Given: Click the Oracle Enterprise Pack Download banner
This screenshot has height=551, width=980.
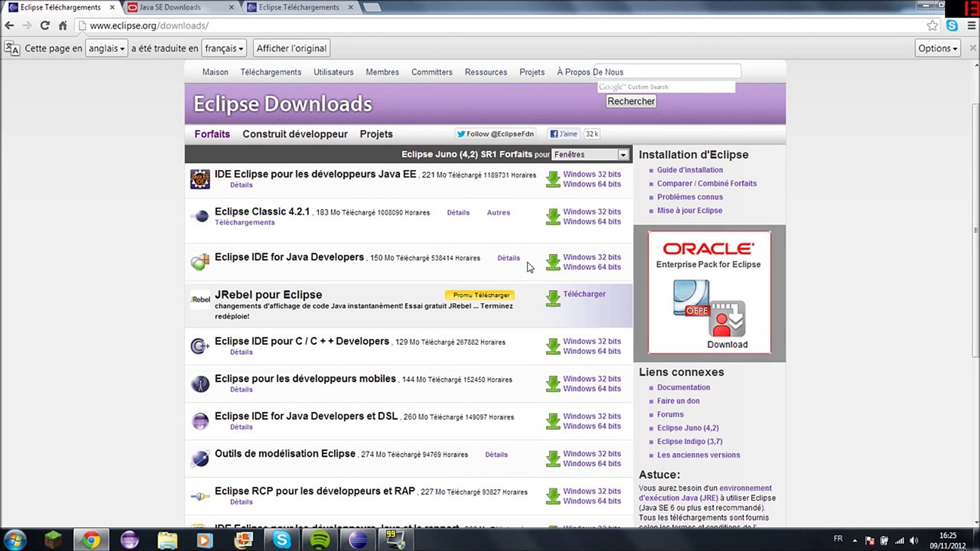Looking at the screenshot, I should [709, 292].
